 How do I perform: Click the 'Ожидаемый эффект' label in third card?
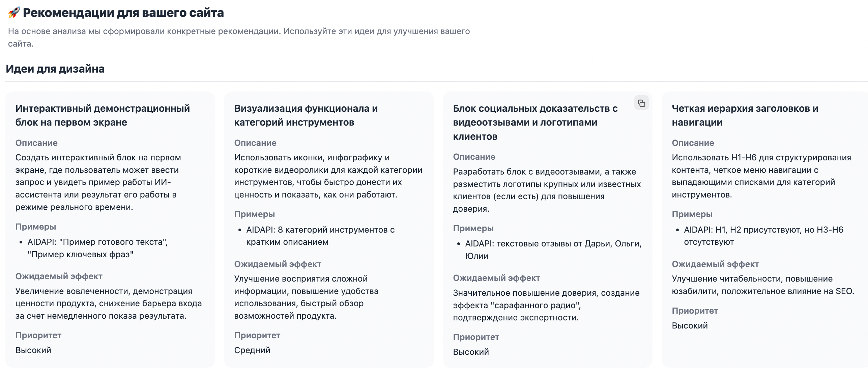496,278
